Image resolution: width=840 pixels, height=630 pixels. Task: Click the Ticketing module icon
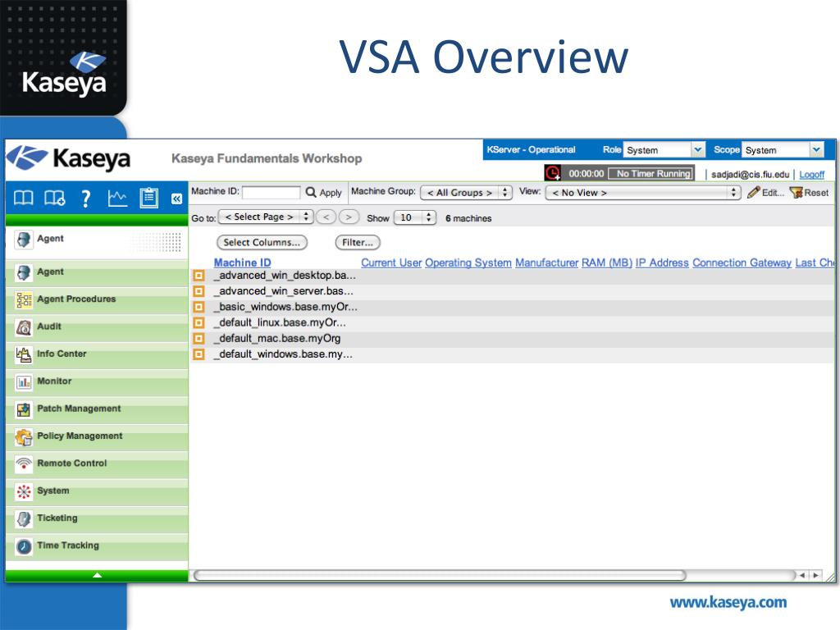pos(24,518)
